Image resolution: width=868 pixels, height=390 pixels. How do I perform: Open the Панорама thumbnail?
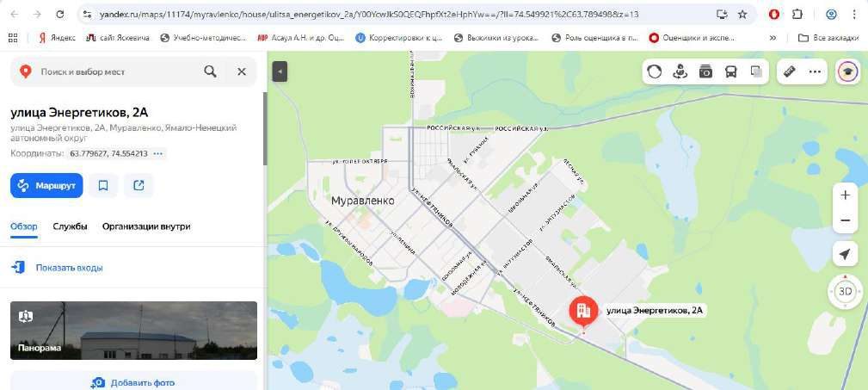(133, 331)
